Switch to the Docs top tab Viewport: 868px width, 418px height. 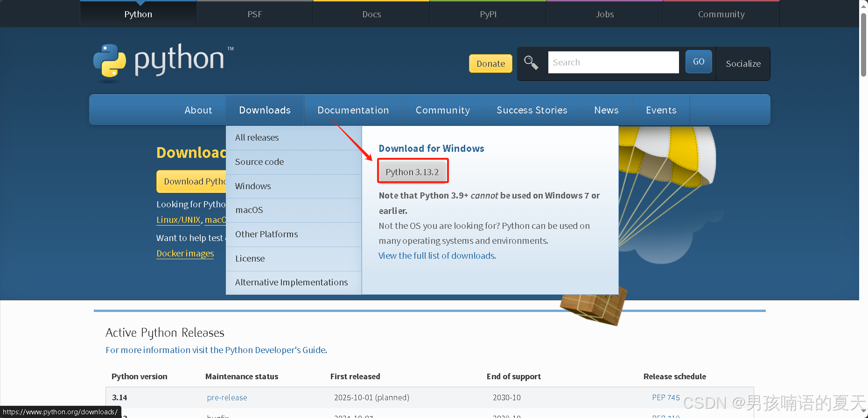click(x=371, y=14)
